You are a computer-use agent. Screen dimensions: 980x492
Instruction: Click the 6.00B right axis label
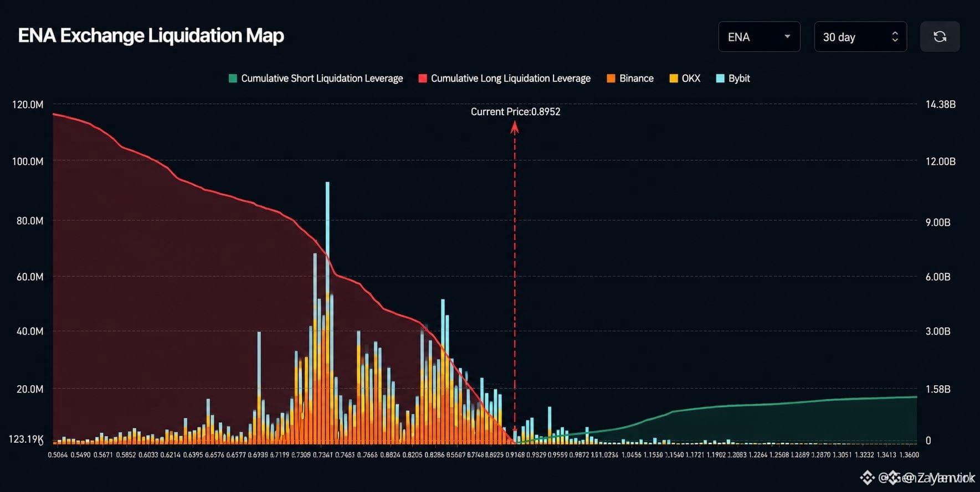tap(938, 277)
